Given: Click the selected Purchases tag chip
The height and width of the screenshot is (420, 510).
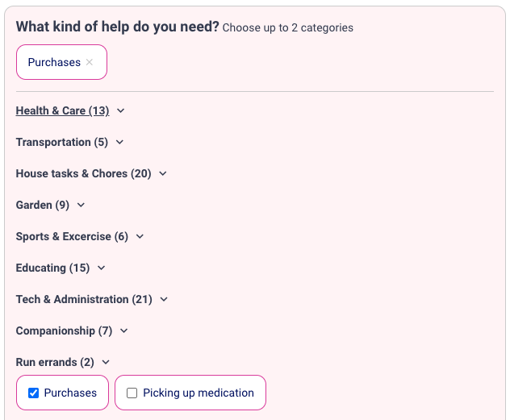Looking at the screenshot, I should pos(54,62).
